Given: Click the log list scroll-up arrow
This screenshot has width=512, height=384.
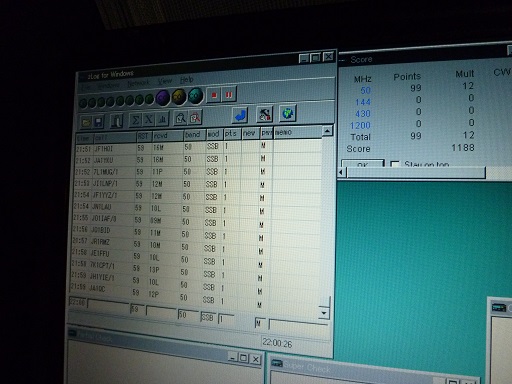Looking at the screenshot, I should (327, 131).
